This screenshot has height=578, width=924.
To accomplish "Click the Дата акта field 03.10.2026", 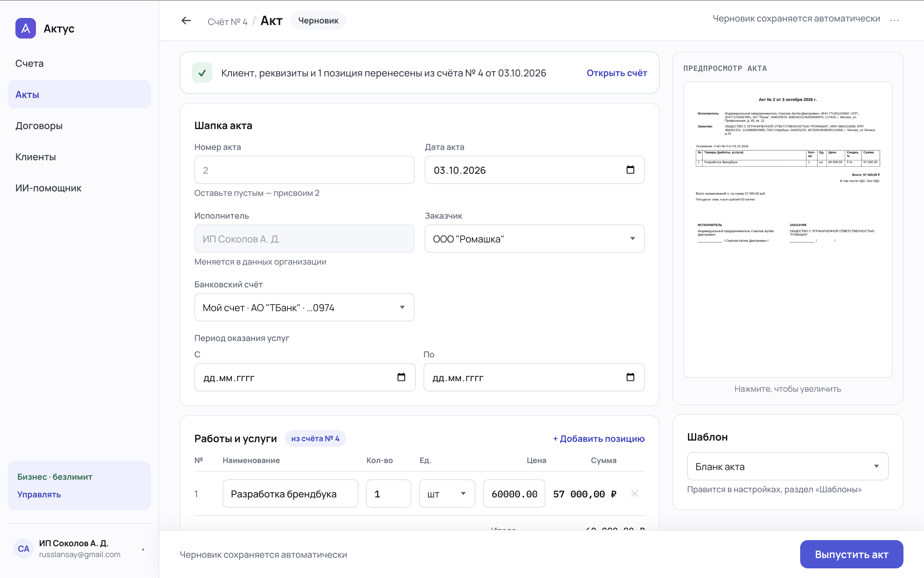I will coord(535,170).
